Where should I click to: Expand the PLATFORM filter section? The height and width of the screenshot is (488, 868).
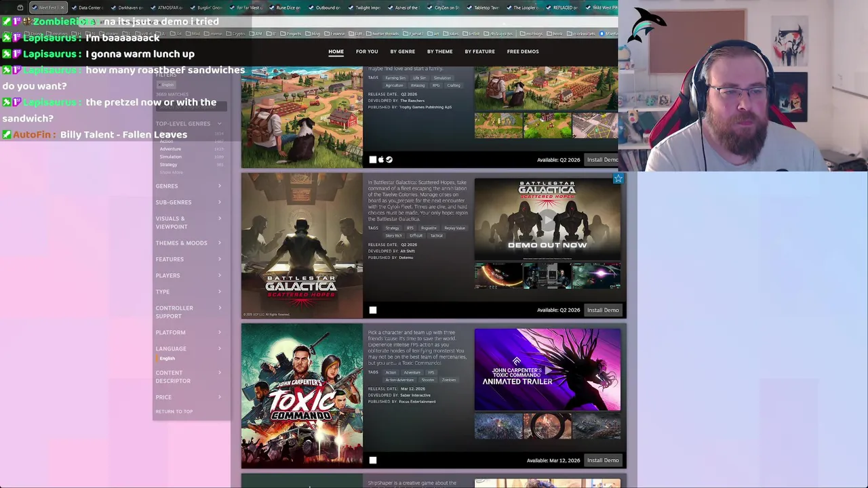[x=189, y=333]
